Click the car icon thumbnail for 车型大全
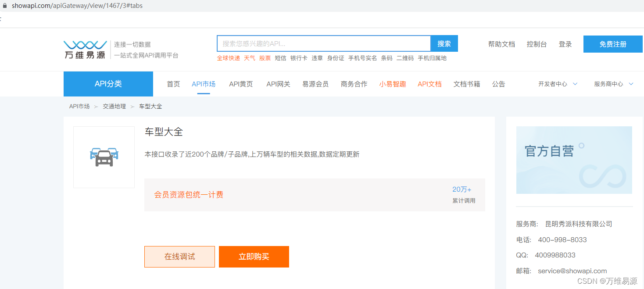The image size is (644, 289). click(104, 157)
